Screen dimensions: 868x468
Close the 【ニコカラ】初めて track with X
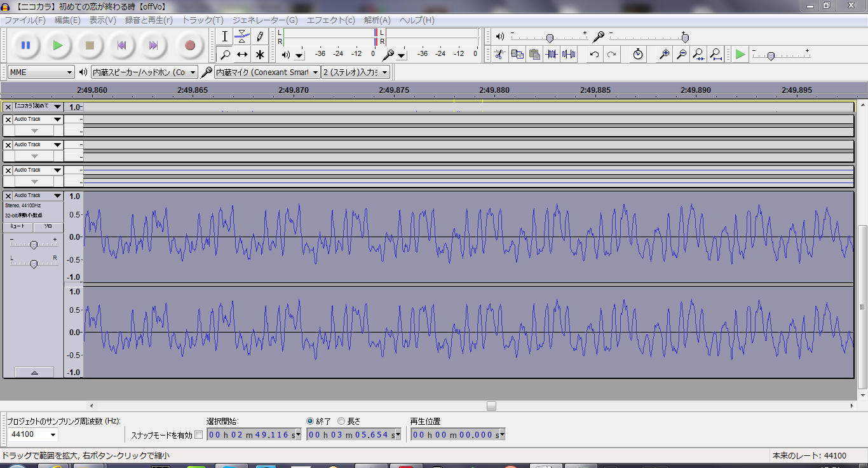(8, 107)
